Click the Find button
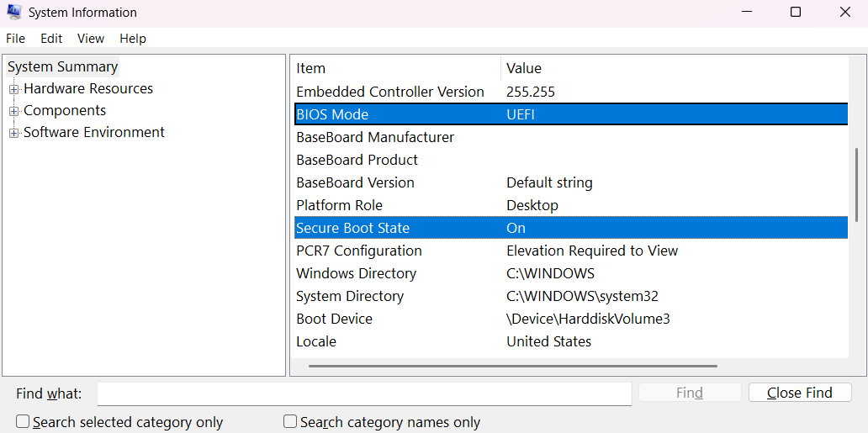 pos(690,393)
